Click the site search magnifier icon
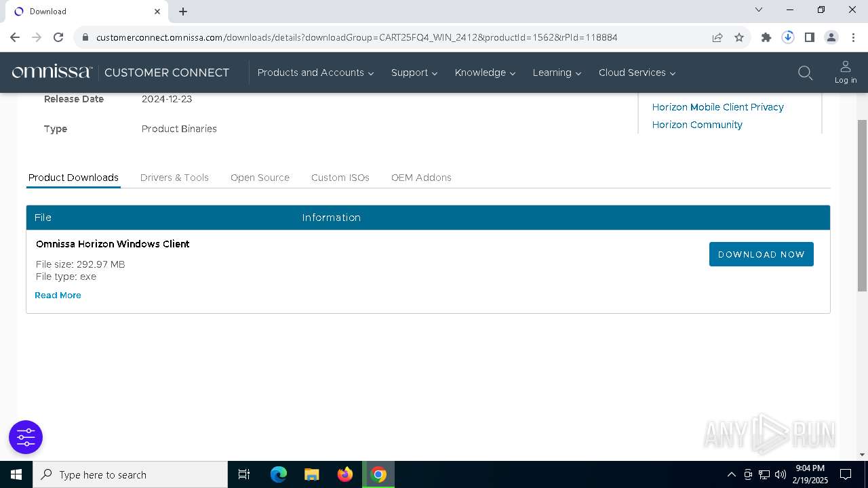The width and height of the screenshot is (868, 488). (x=805, y=73)
